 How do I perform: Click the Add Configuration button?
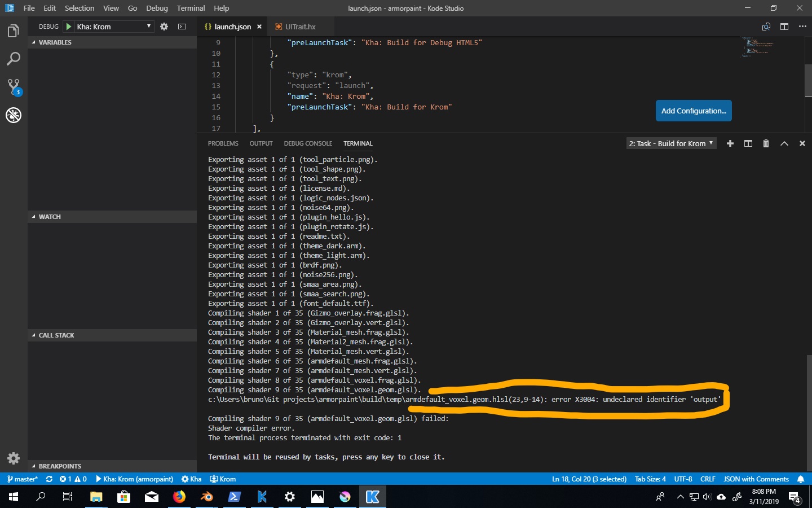coord(694,111)
